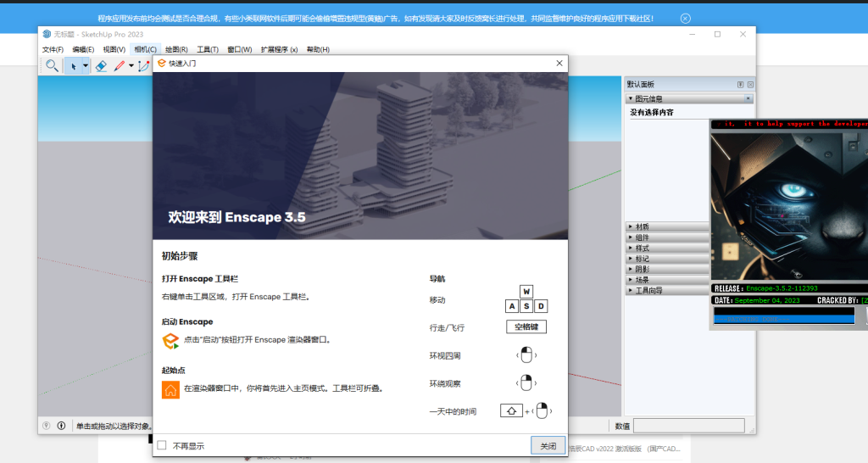The width and height of the screenshot is (868, 463).
Task: Click the orange home icon under 起始点
Action: 170,390
